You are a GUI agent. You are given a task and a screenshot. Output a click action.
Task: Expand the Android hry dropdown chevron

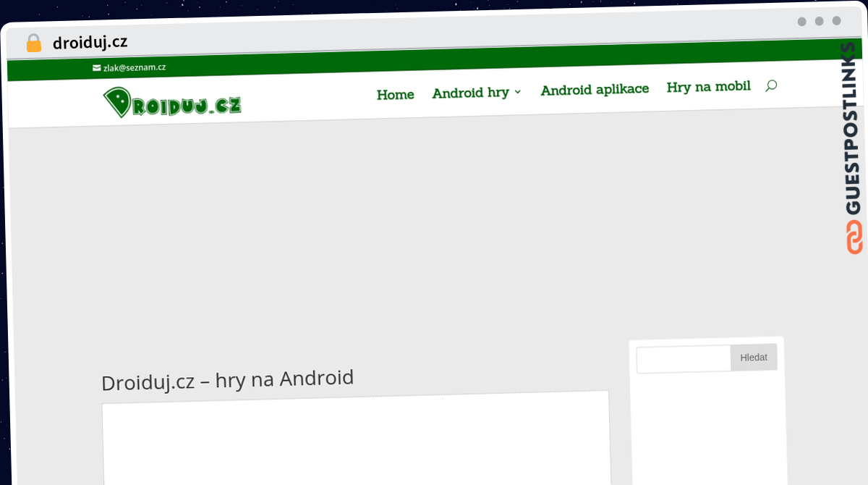518,92
